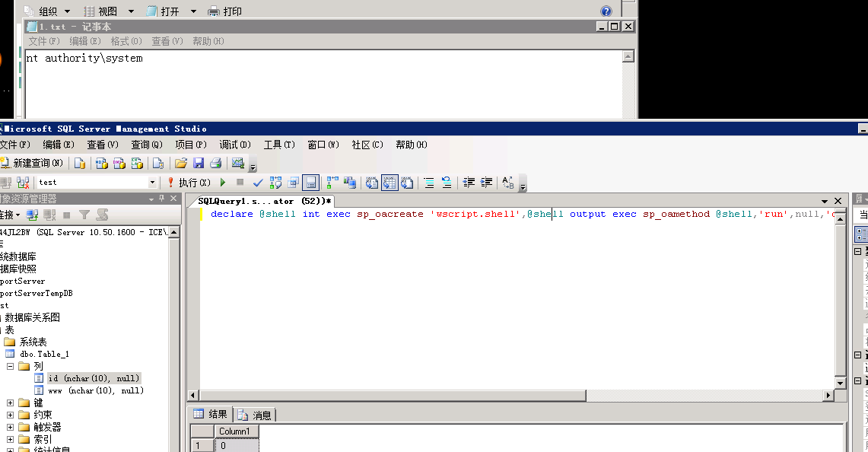Click the Display Estimated Execution Plan icon
Viewport: 868px width, 452px height.
pos(275,182)
